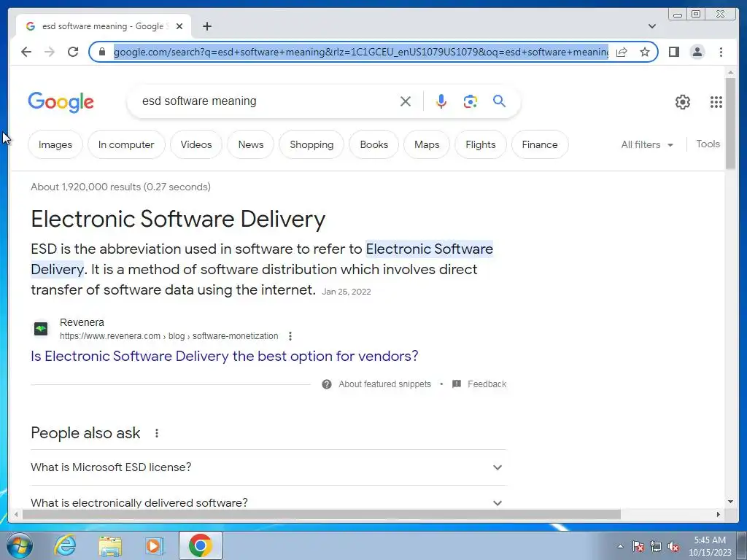
Task: Click the horizontal scrollbar thumb
Action: pos(322,514)
